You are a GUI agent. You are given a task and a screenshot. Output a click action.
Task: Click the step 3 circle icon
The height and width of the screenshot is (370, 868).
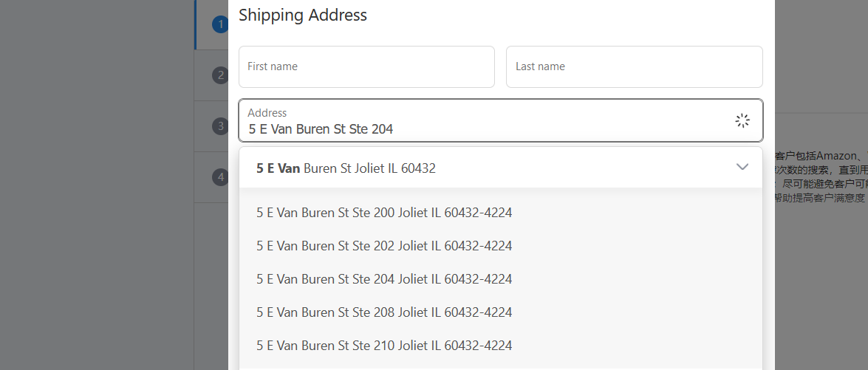click(219, 126)
